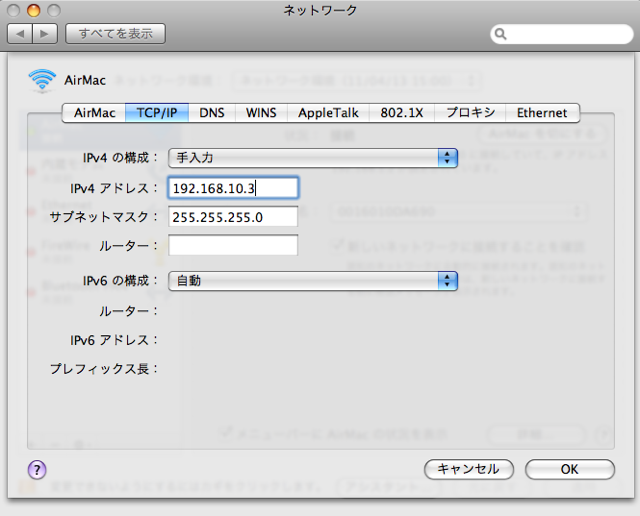
Task: Go forward with the right arrow button
Action: point(45,33)
